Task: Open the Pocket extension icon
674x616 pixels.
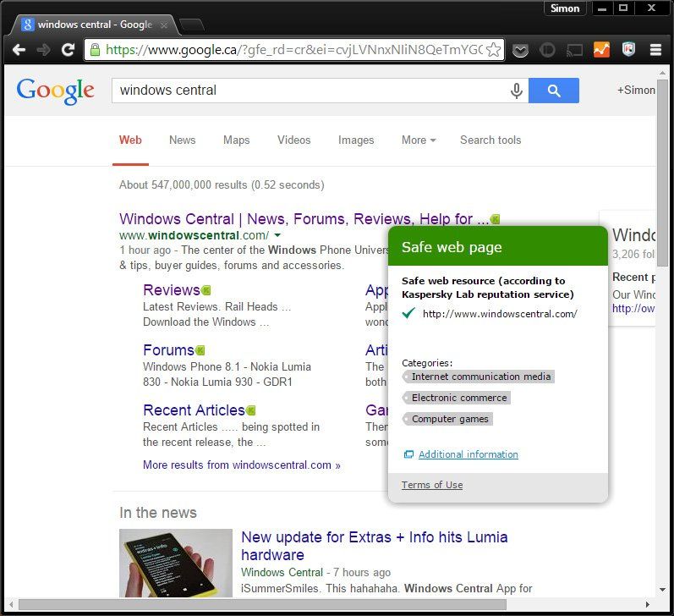Action: pos(520,50)
